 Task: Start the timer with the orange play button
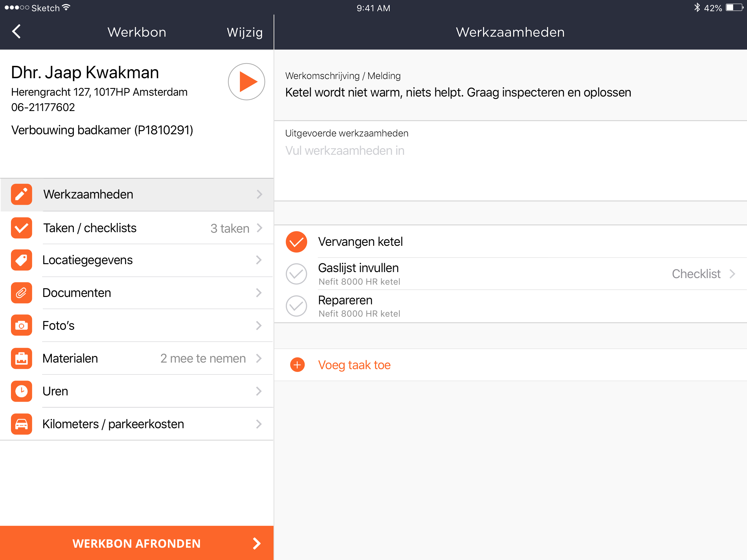[x=246, y=82]
